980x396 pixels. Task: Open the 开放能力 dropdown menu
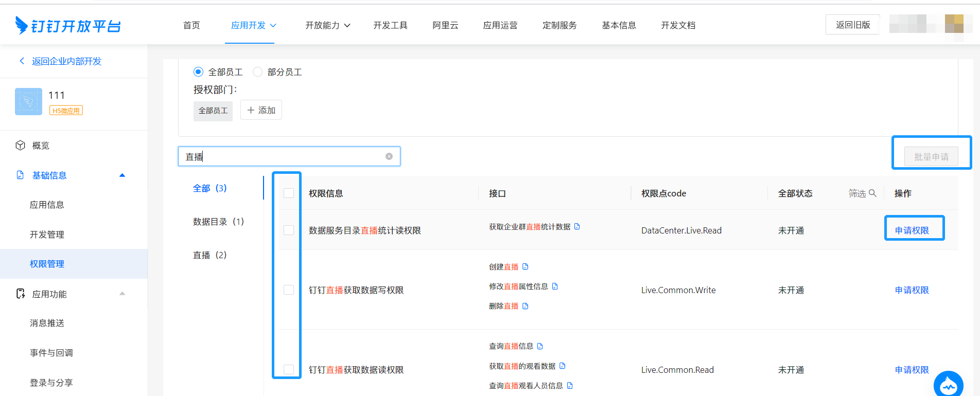click(327, 25)
